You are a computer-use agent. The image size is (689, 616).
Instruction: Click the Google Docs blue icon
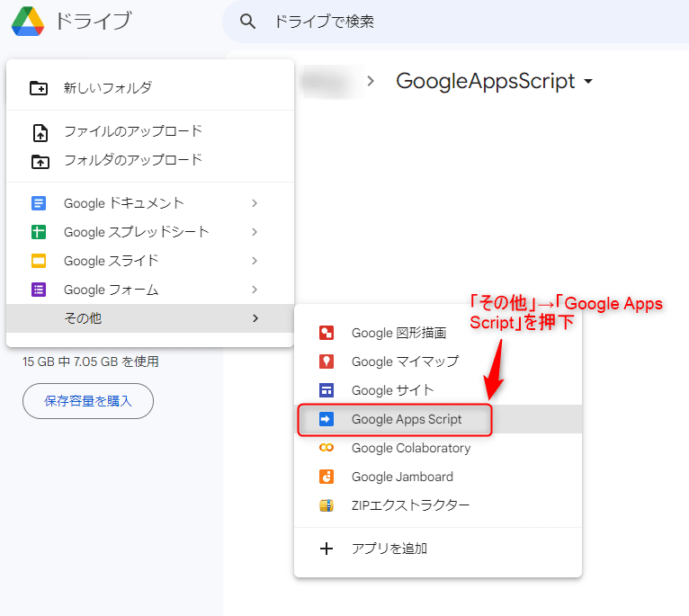point(39,203)
